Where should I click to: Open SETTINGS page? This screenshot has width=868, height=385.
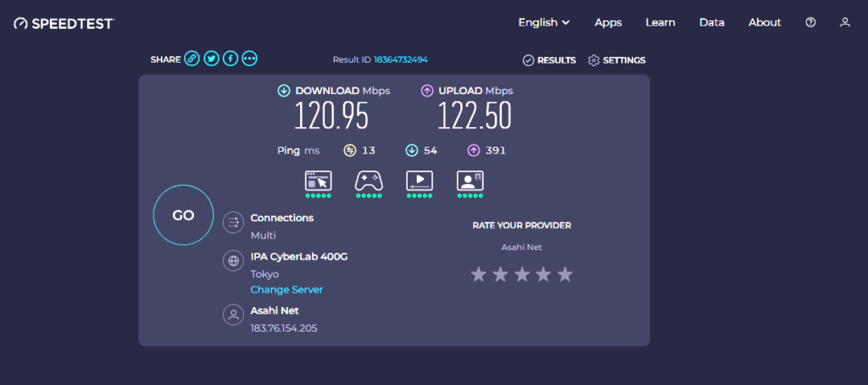(x=617, y=60)
